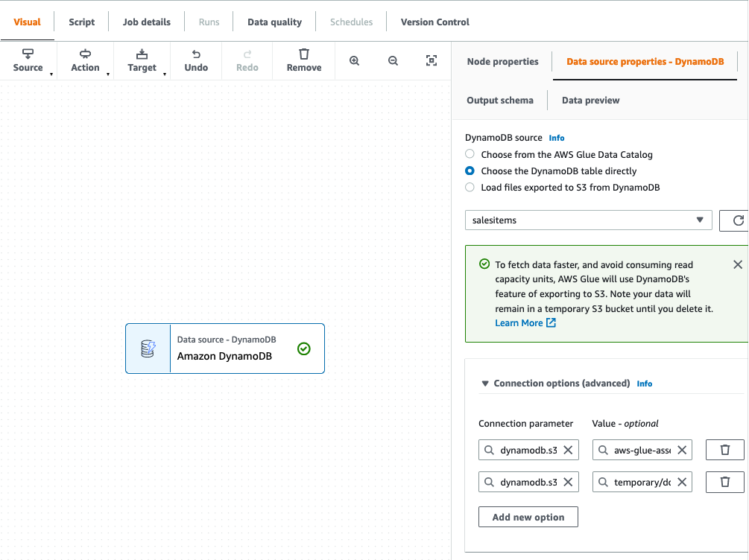Open the Data preview tab
749x560 pixels.
[590, 101]
